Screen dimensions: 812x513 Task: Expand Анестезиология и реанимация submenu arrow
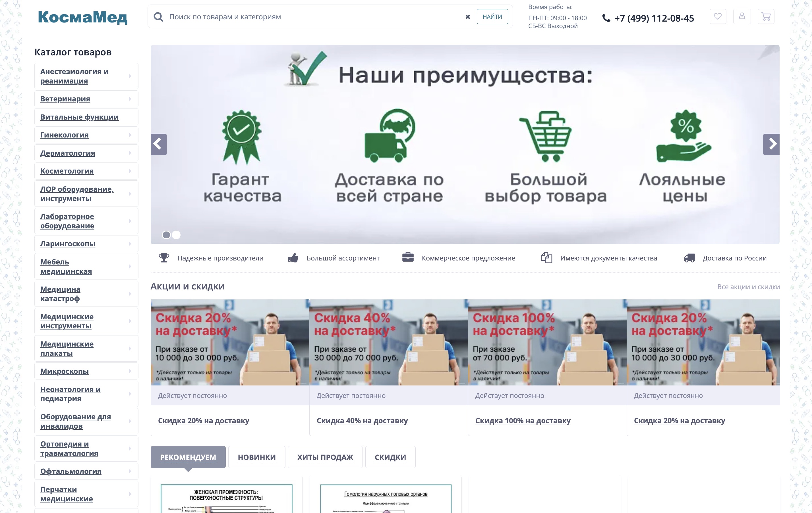pos(130,76)
